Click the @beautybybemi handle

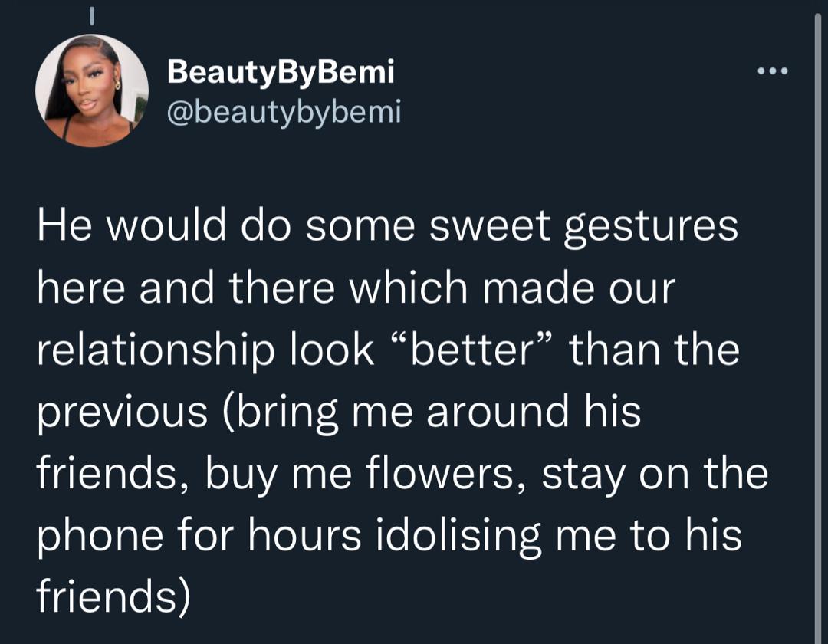pos(284,113)
